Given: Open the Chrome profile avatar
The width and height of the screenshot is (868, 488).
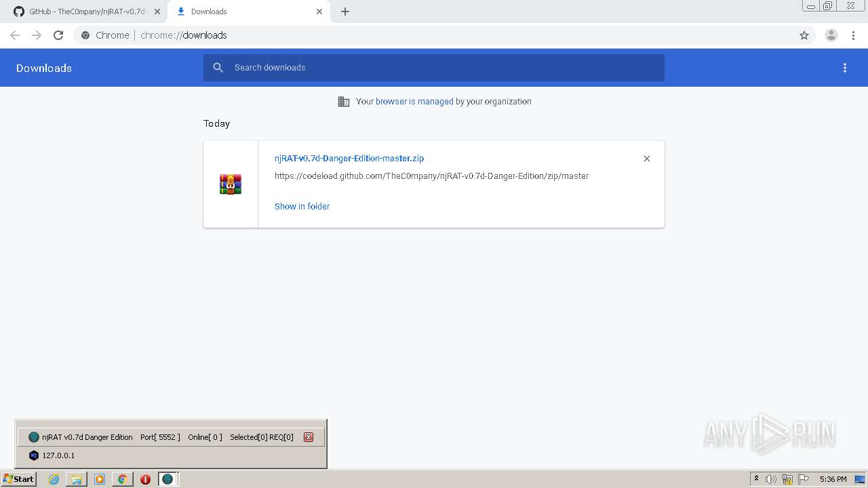Looking at the screenshot, I should coord(831,35).
